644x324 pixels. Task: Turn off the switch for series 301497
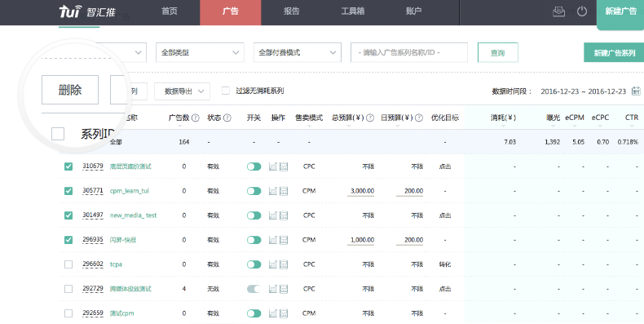(254, 215)
